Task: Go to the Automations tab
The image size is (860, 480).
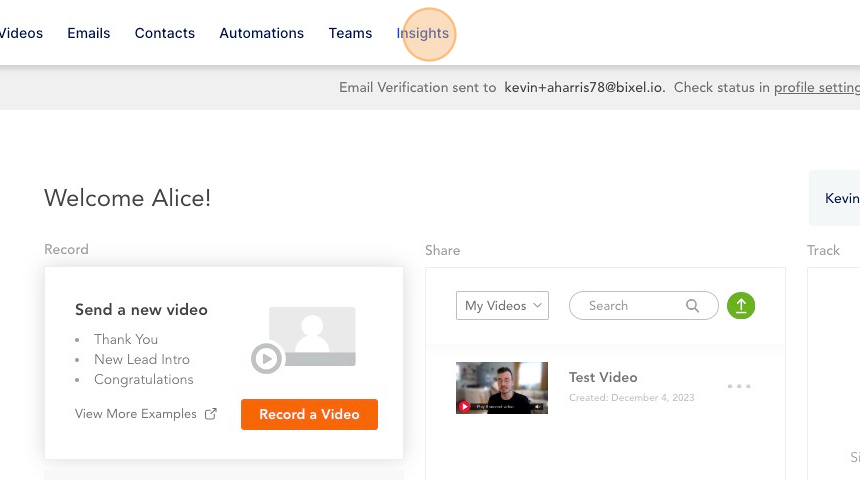Action: (262, 33)
